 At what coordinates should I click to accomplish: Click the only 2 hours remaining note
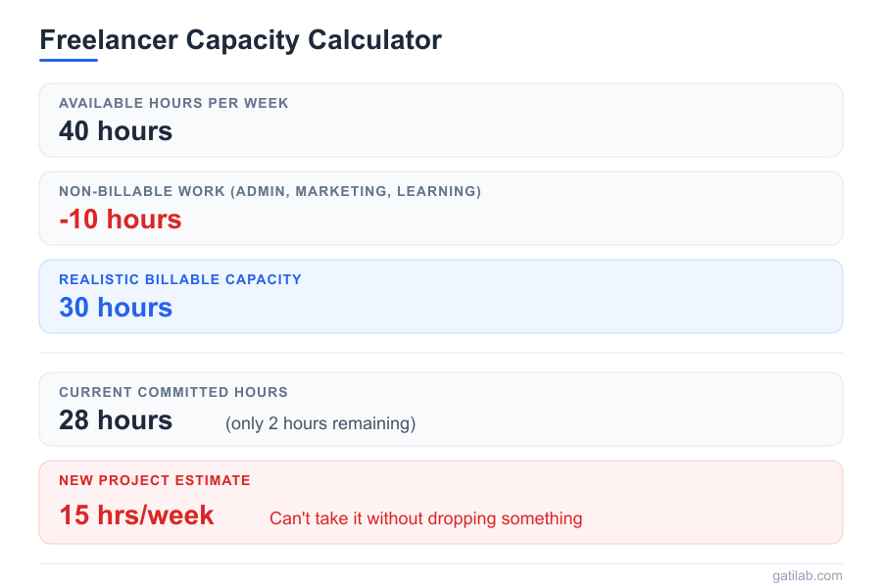pos(320,423)
